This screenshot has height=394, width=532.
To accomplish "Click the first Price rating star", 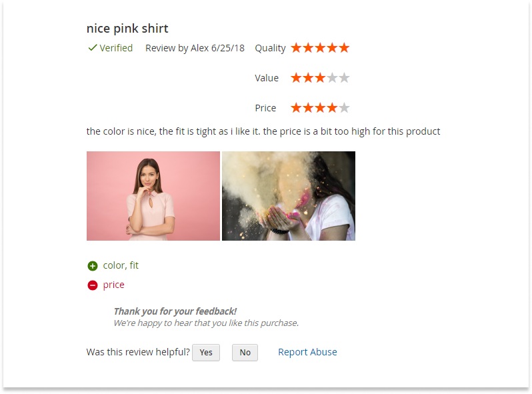I will pos(296,108).
